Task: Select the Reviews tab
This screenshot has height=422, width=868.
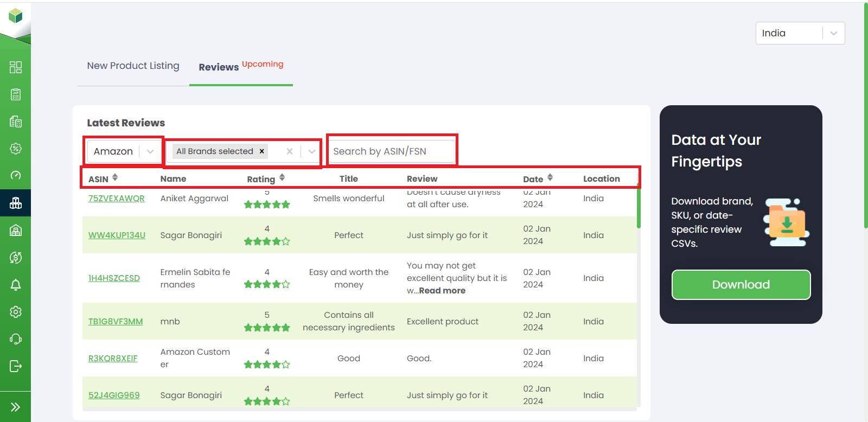Action: (219, 67)
